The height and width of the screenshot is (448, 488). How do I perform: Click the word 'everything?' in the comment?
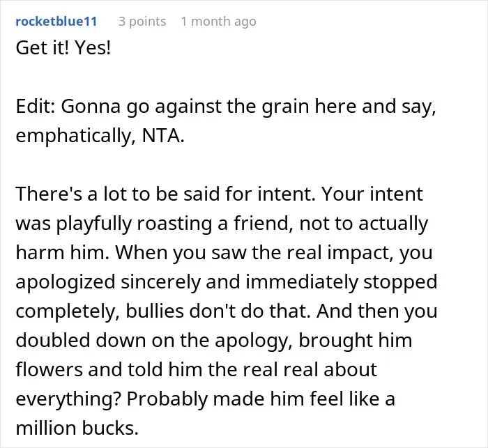coord(68,399)
